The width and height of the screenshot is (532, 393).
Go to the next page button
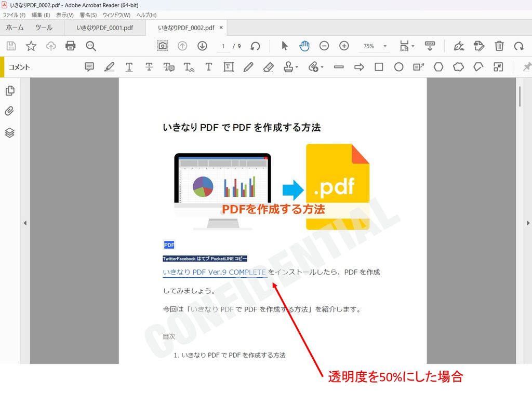pyautogui.click(x=202, y=46)
